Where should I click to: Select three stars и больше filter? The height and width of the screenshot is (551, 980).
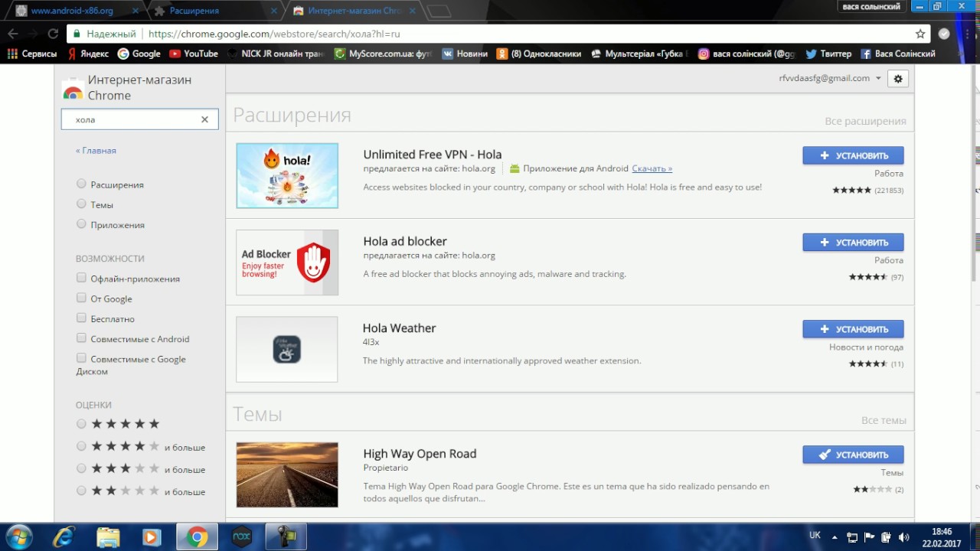tap(81, 468)
